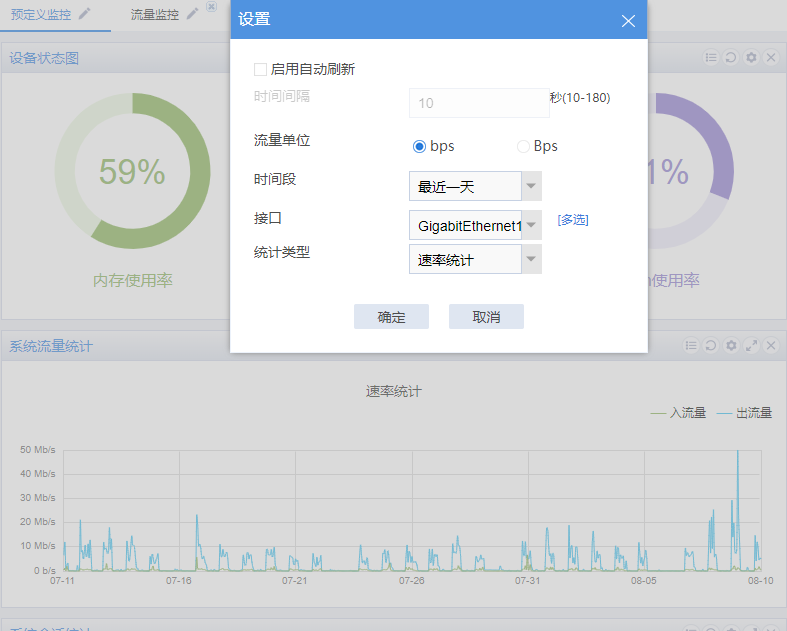Viewport: 787px width, 631px height.
Task: Refresh the 设备状态图 panel
Action: pos(731,58)
